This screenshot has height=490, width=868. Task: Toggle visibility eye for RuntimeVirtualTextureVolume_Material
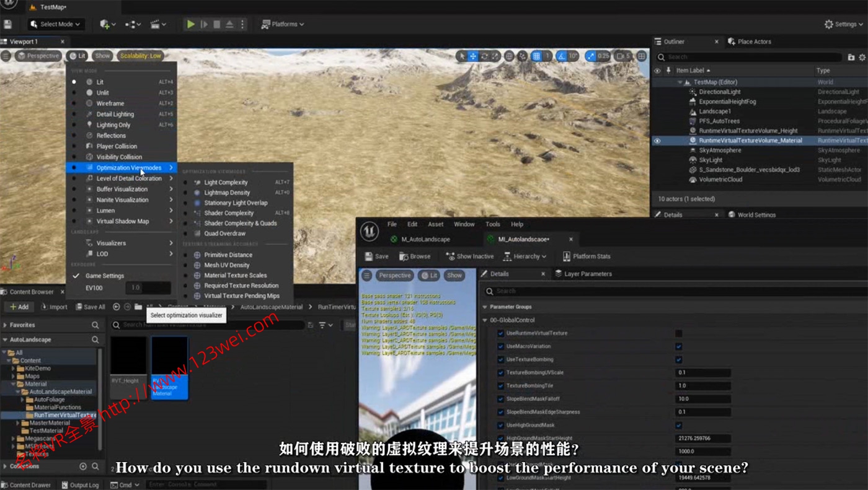pyautogui.click(x=657, y=141)
